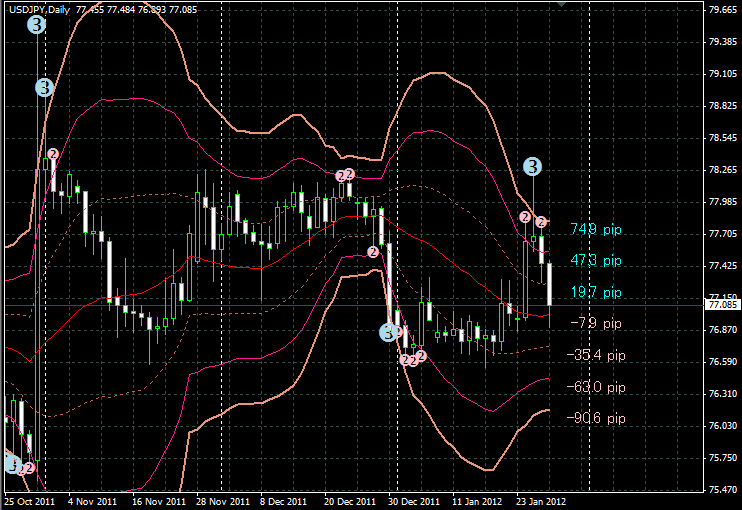Select the -7.9 pip level label
The height and width of the screenshot is (510, 742).
(596, 323)
